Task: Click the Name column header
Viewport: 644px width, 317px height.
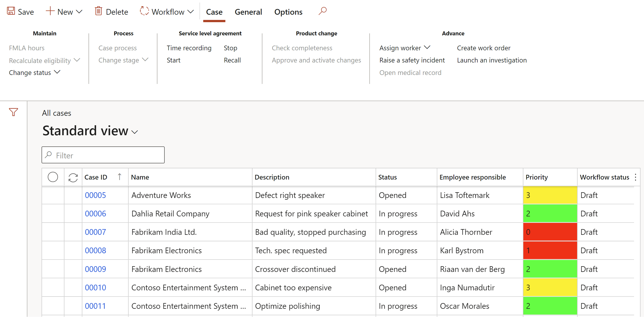Action: pos(190,177)
